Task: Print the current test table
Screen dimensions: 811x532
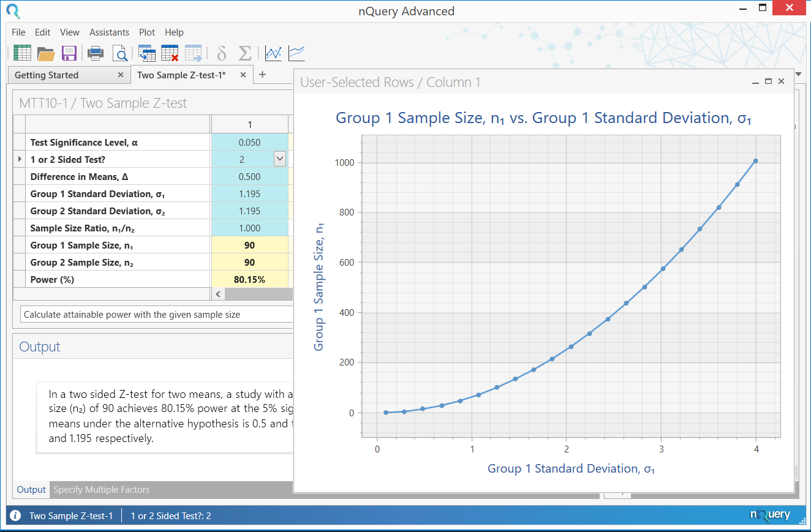Action: [x=96, y=53]
